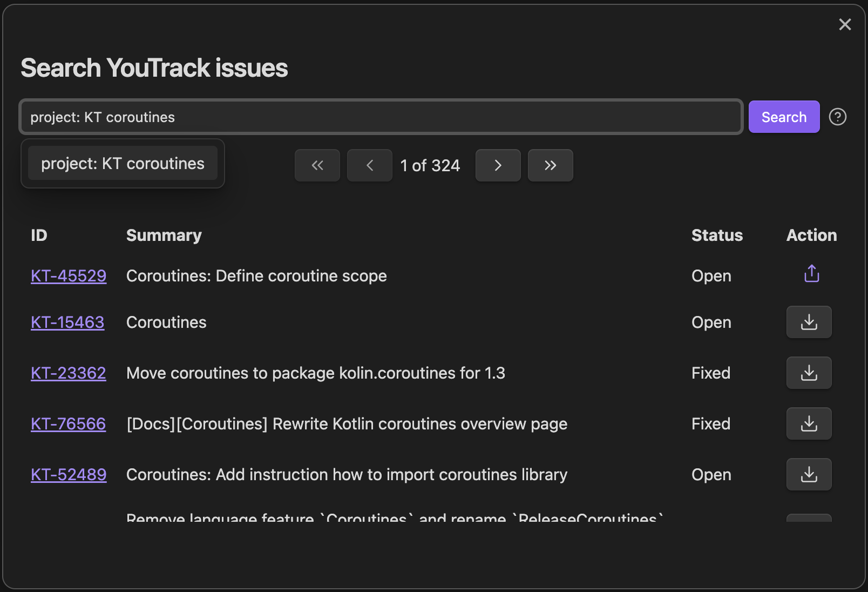The image size is (868, 592).
Task: Jump to the first results page
Action: [x=317, y=165]
